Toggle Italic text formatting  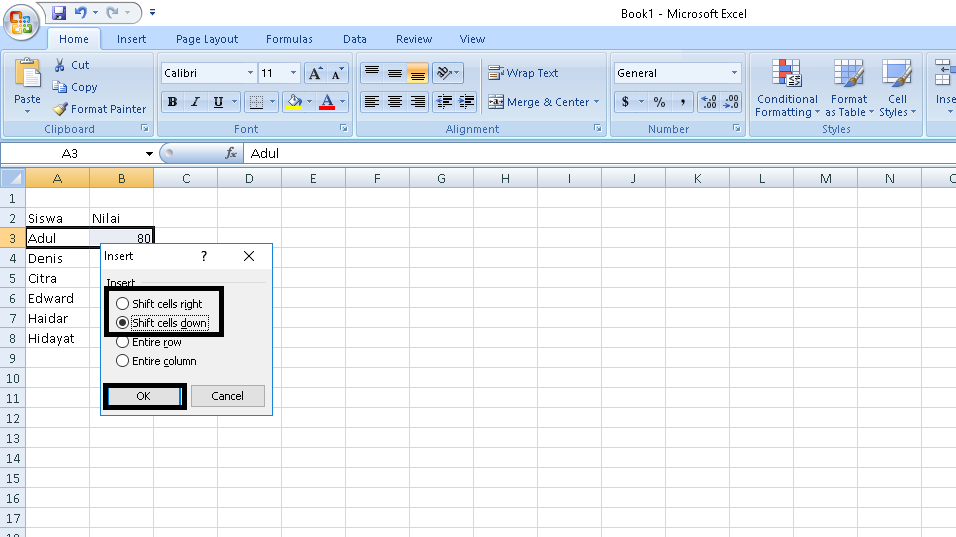[x=194, y=102]
